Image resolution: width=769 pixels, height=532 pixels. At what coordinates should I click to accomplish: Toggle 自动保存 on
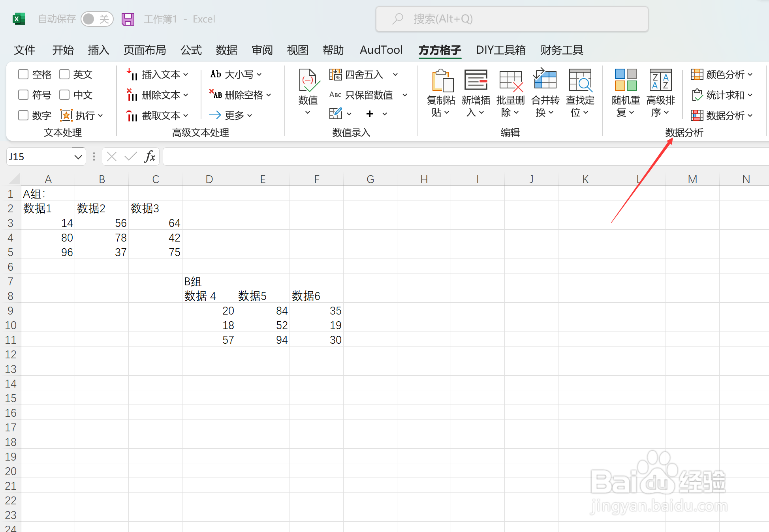pyautogui.click(x=97, y=19)
